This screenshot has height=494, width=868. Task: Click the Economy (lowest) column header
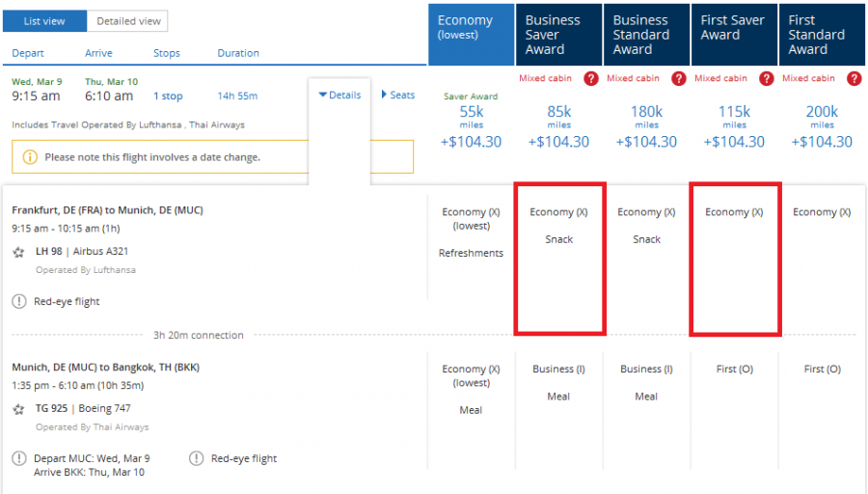(471, 35)
